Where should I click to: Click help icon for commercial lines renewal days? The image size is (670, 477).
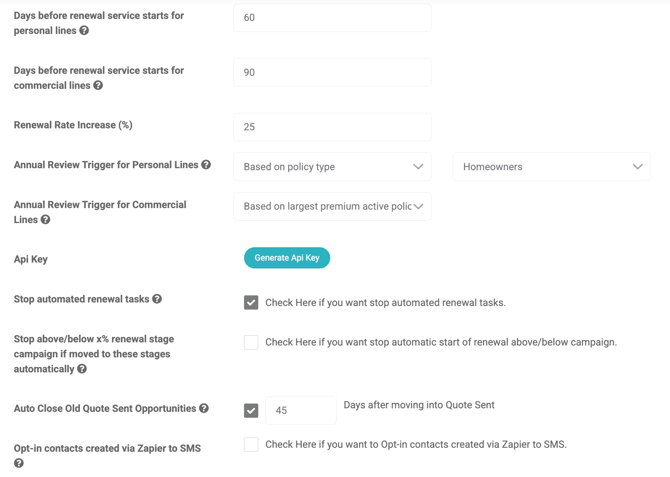click(98, 86)
